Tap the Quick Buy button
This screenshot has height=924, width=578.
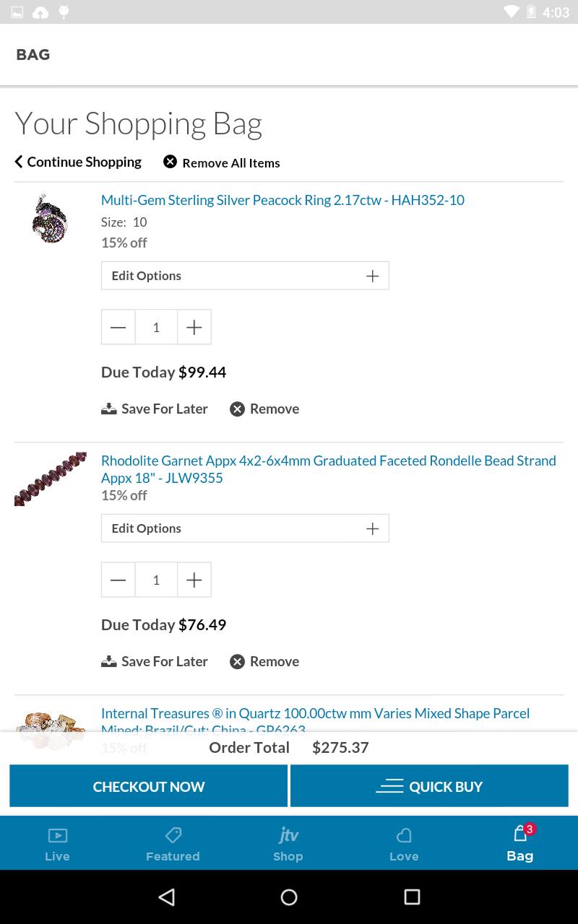[x=429, y=786]
